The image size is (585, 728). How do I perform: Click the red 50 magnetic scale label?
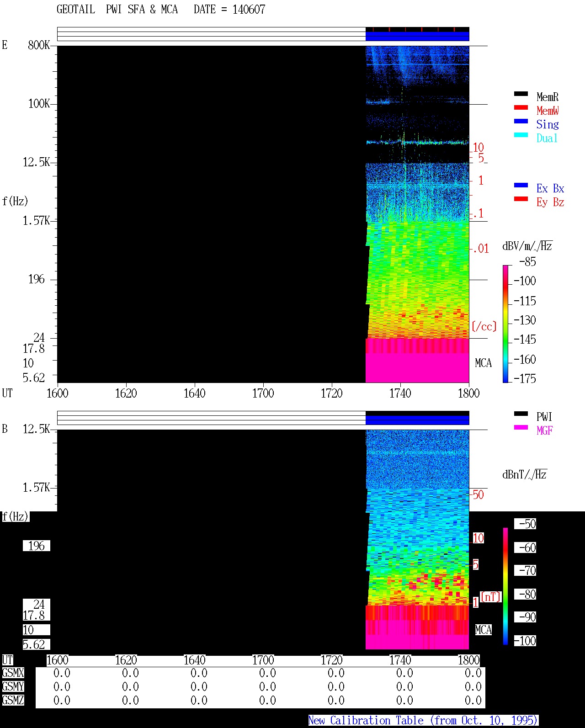(x=478, y=494)
